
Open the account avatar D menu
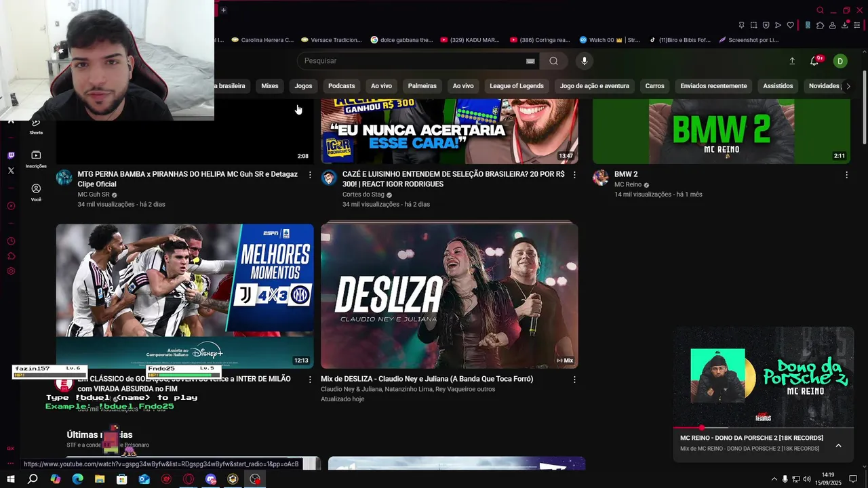(x=840, y=61)
